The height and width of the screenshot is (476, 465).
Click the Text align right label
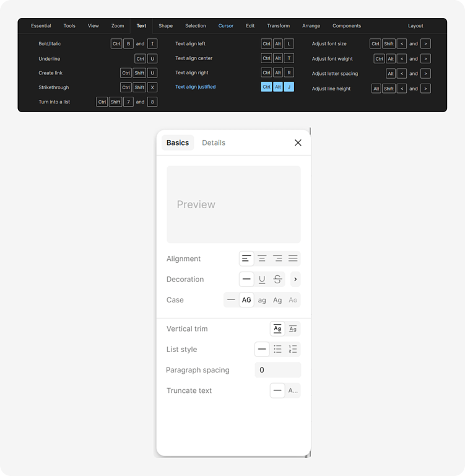(192, 73)
